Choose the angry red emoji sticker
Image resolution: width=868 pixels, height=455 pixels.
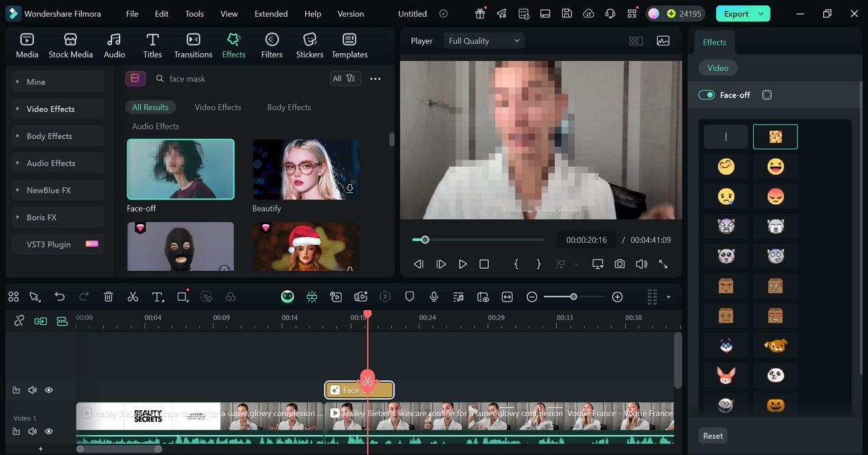click(x=775, y=196)
